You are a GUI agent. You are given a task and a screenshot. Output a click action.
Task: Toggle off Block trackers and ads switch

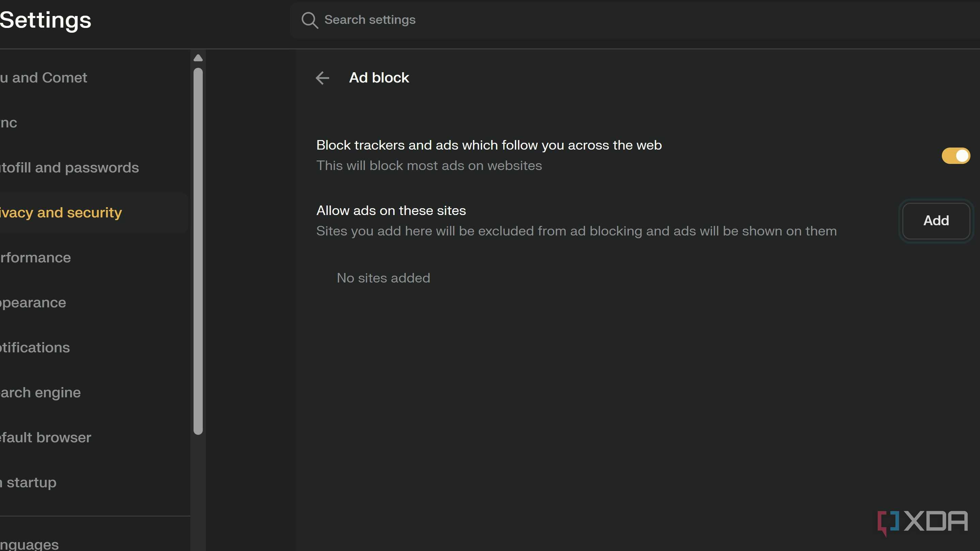956,156
